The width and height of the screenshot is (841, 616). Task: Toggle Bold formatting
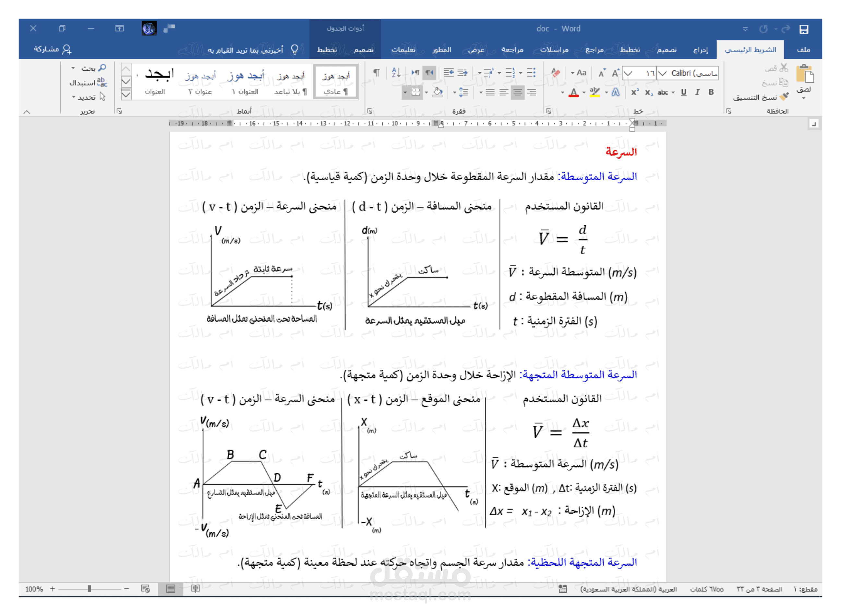pos(711,92)
